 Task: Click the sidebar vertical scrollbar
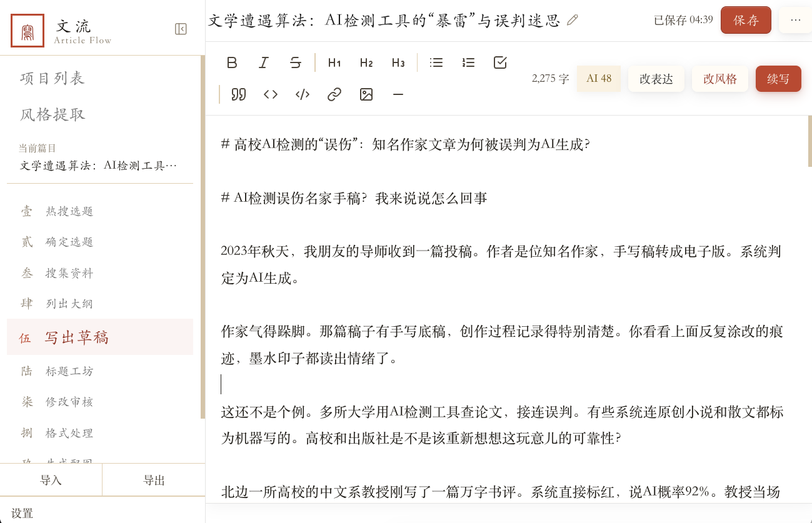tap(203, 236)
